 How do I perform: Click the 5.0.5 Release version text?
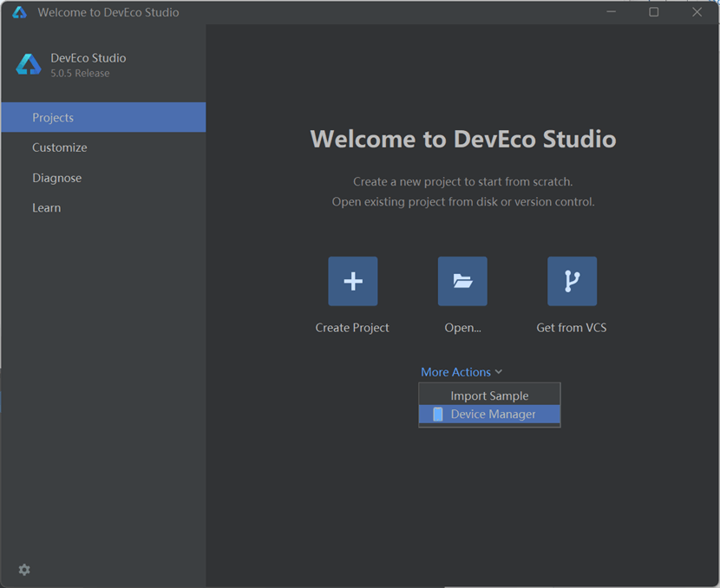pos(80,73)
